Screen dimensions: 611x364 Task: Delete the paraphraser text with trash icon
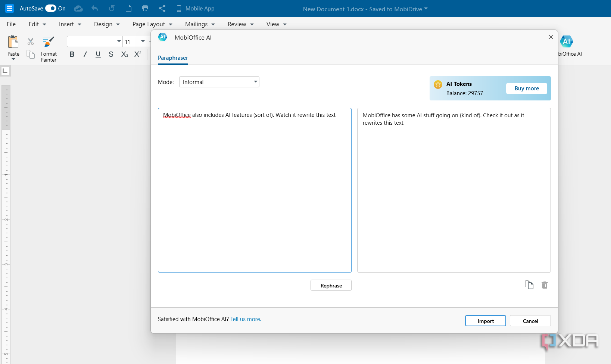[544, 285]
